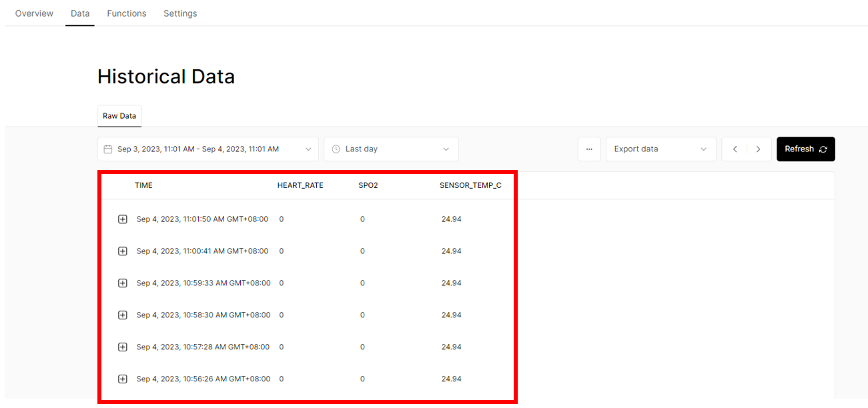Viewport: 868px width, 408px height.
Task: Click SPO2 value in 10:57:28 row
Action: click(x=362, y=347)
